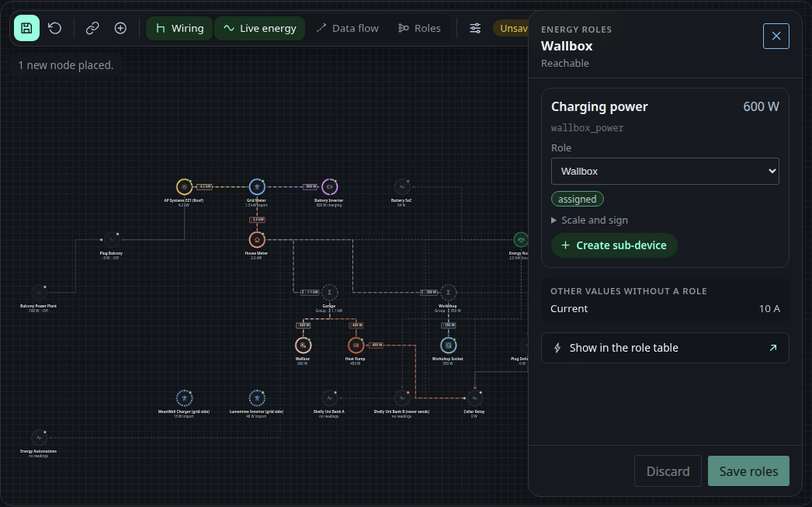Image resolution: width=812 pixels, height=507 pixels.
Task: Select the House Meter node
Action: coord(257,240)
